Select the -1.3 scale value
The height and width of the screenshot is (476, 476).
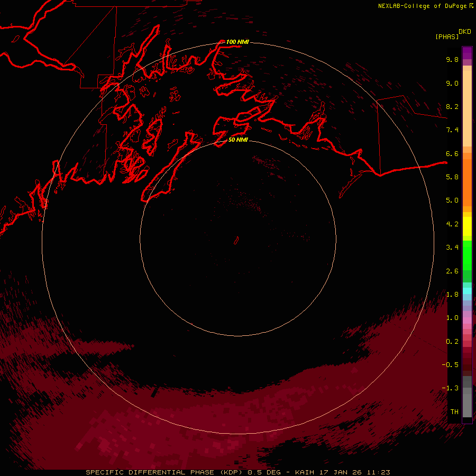coord(450,388)
